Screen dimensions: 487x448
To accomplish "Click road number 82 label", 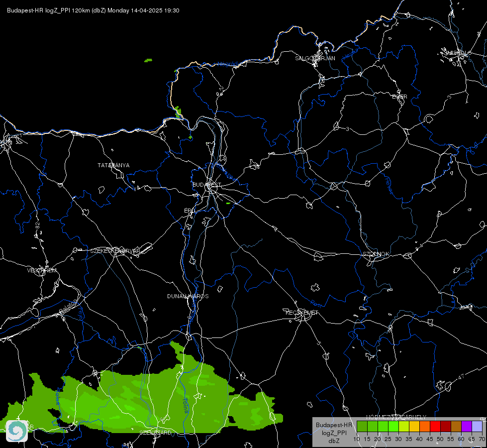I will 38,225.
